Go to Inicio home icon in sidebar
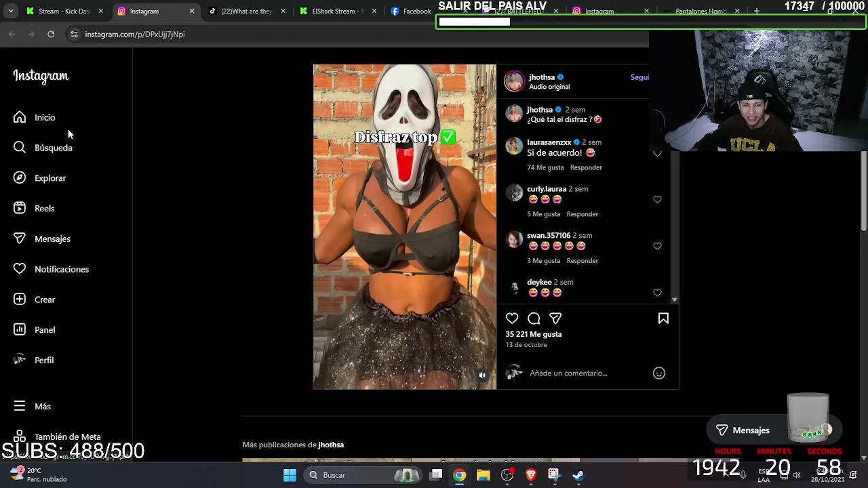Viewport: 868px width, 488px height. pyautogui.click(x=20, y=117)
